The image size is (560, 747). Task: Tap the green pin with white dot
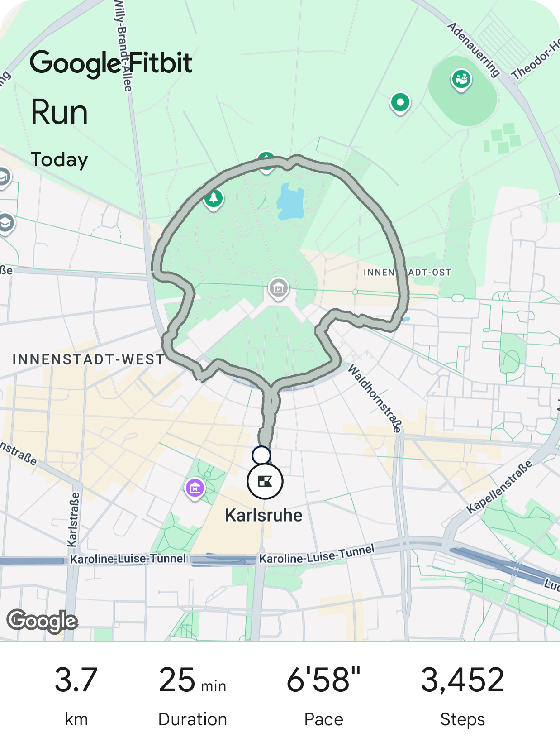[x=400, y=103]
